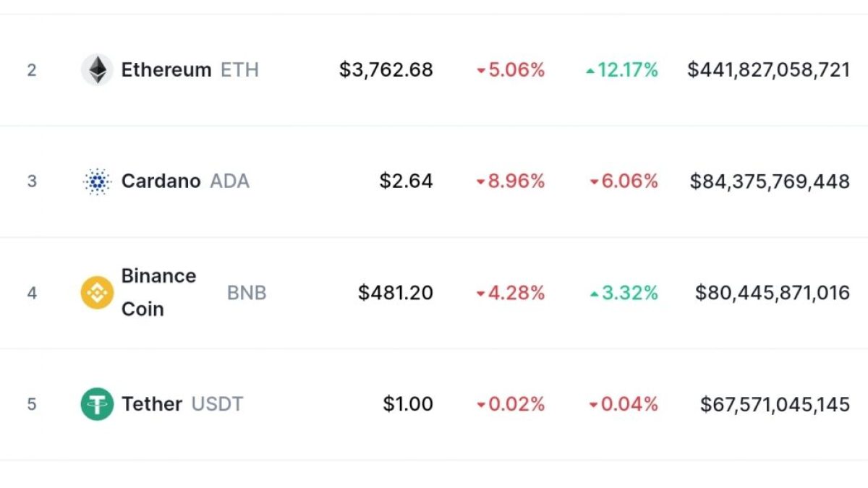Select Ethereum's $3,762.68 price

coord(386,70)
